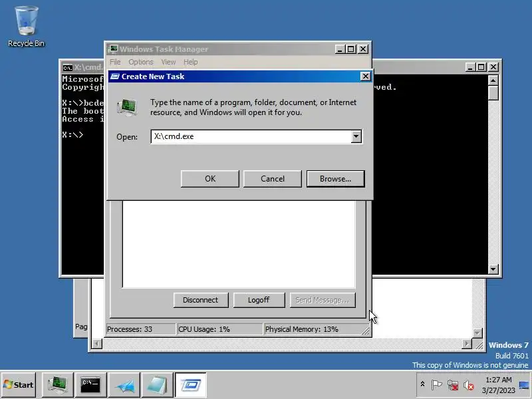The height and width of the screenshot is (399, 532).
Task: Click the cmd window title bar icon
Action: tap(68, 68)
